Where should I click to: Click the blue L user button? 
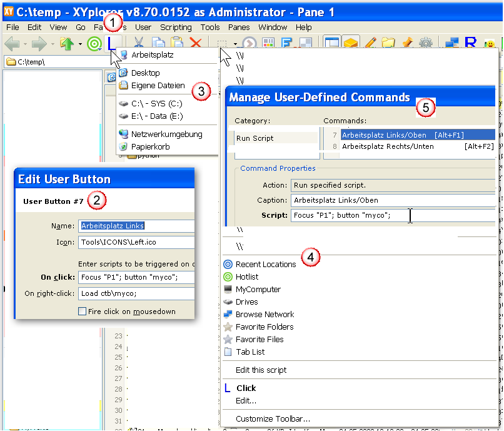tap(112, 43)
